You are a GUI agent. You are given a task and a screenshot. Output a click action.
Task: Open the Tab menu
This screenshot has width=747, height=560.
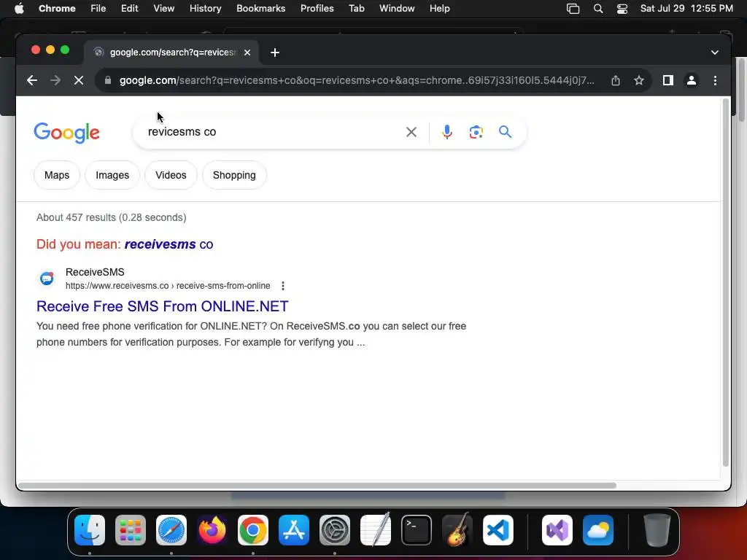[x=356, y=9]
